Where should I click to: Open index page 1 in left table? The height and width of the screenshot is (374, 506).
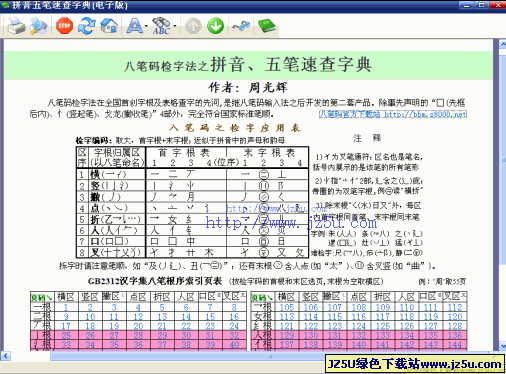tap(66, 307)
